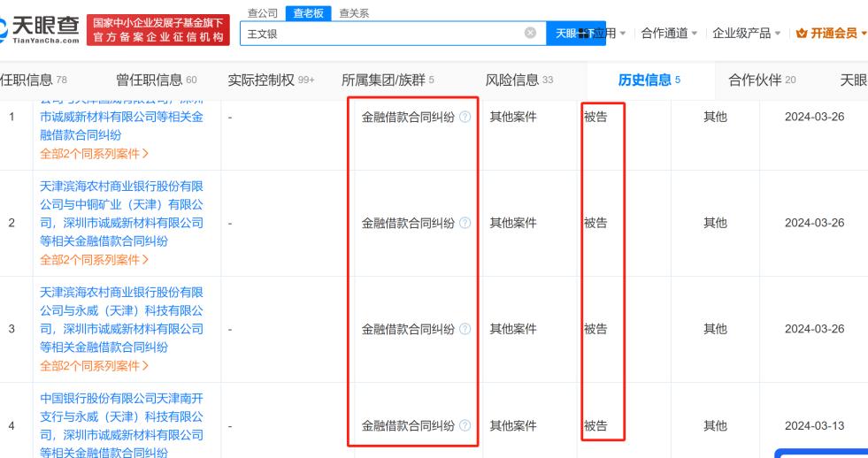
Task: Open the 实际控制权 tab
Action: pyautogui.click(x=271, y=80)
